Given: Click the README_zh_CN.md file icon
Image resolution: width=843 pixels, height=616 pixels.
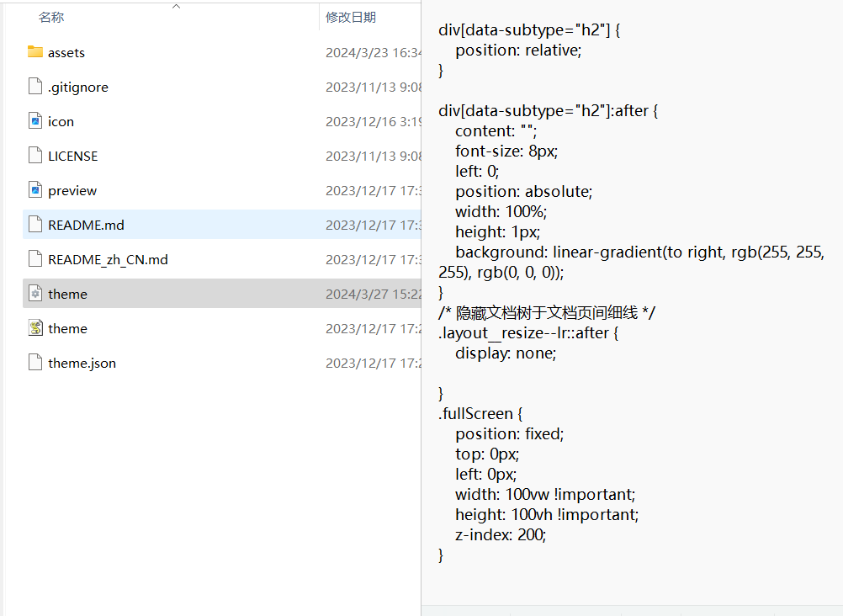Looking at the screenshot, I should (35, 259).
